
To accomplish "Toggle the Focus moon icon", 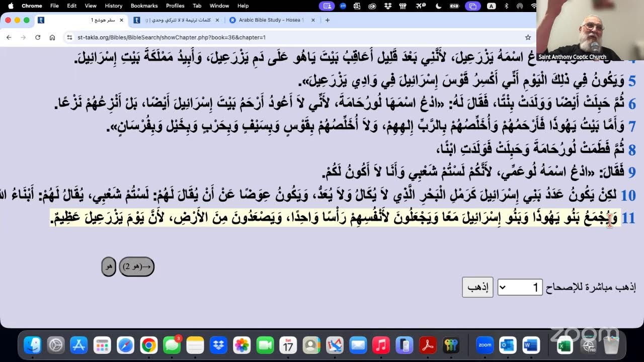I will click(438, 6).
